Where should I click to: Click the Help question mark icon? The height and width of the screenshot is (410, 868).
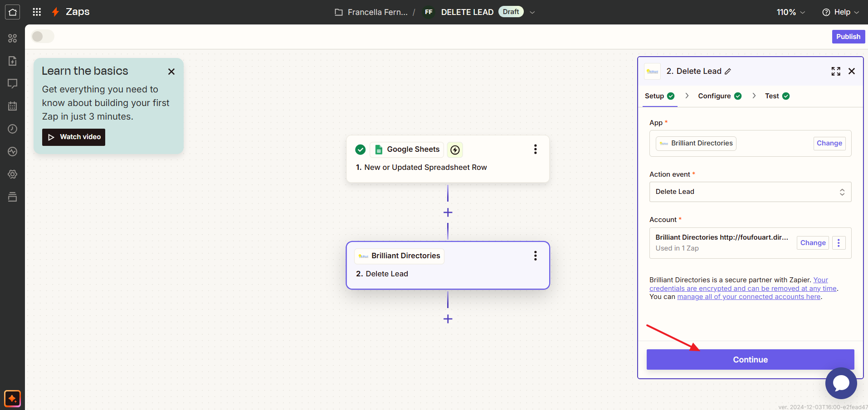pyautogui.click(x=826, y=12)
